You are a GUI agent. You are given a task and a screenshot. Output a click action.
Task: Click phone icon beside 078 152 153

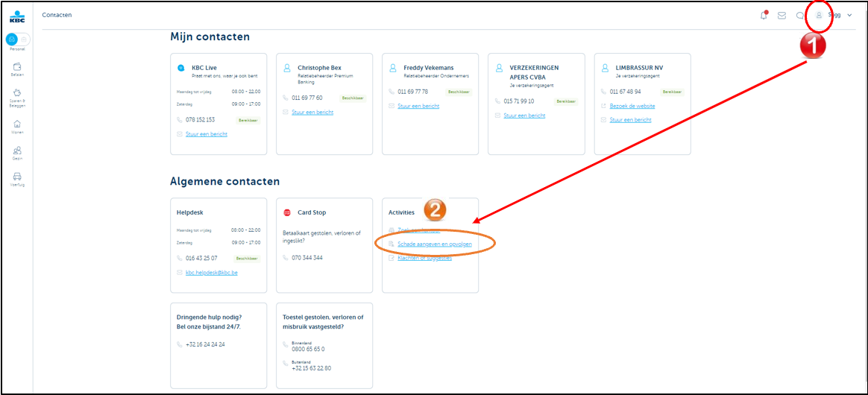(180, 119)
